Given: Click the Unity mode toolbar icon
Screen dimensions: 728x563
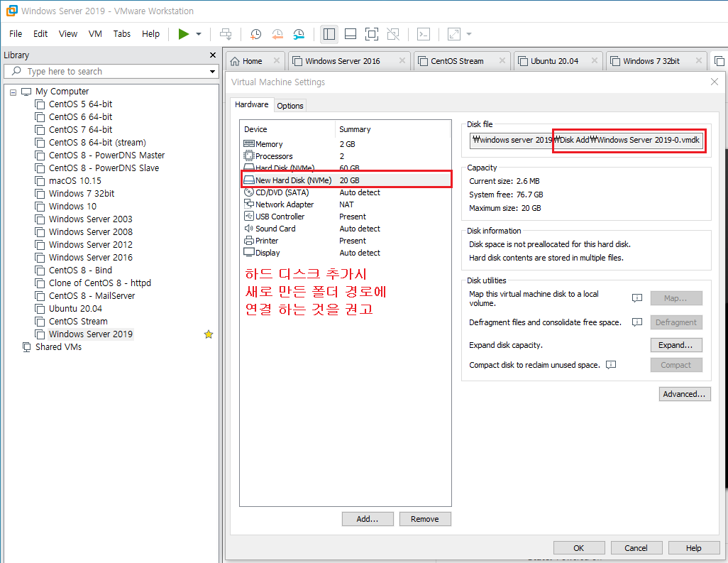Looking at the screenshot, I should tap(393, 34).
